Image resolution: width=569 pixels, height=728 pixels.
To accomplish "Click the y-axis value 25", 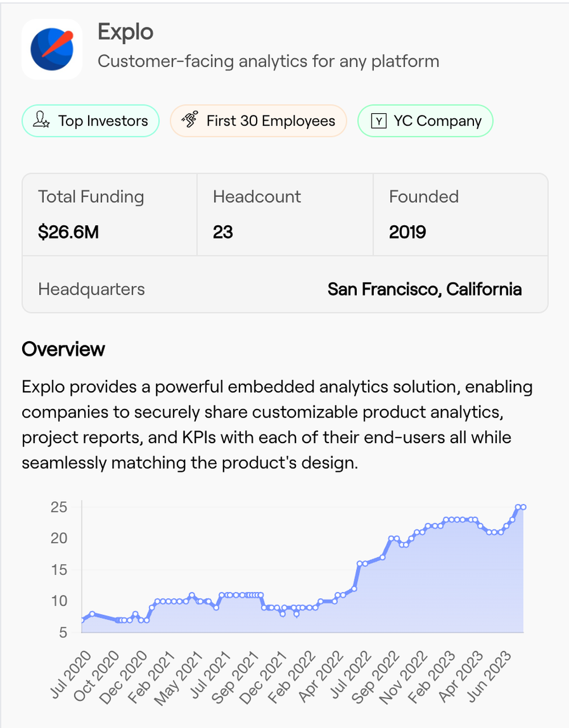I will 59,507.
